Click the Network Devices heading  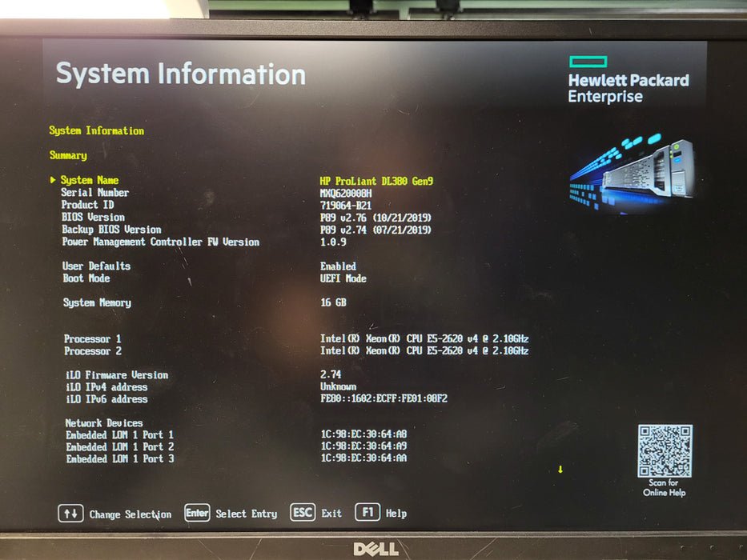(x=104, y=423)
